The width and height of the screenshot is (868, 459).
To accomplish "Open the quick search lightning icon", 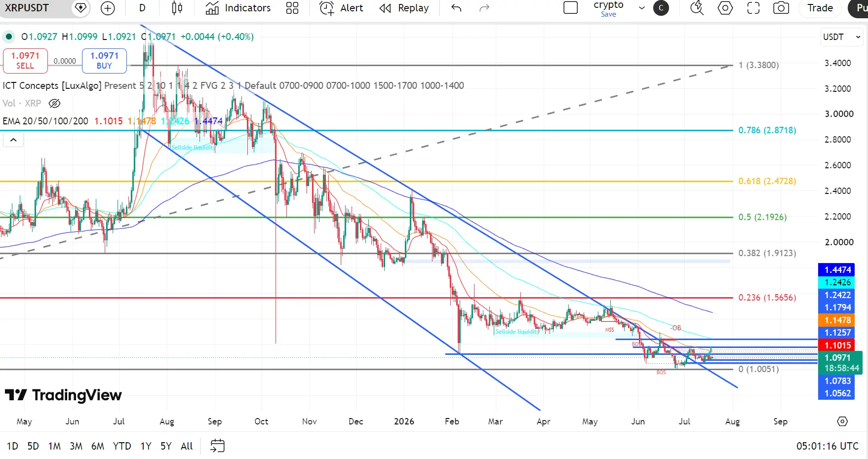I will tap(697, 8).
